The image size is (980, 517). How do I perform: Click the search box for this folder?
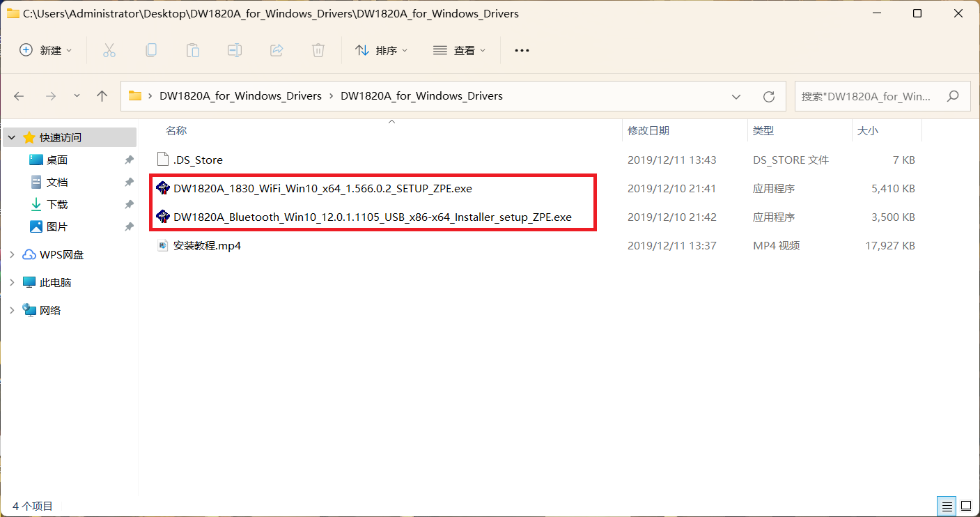click(x=871, y=96)
